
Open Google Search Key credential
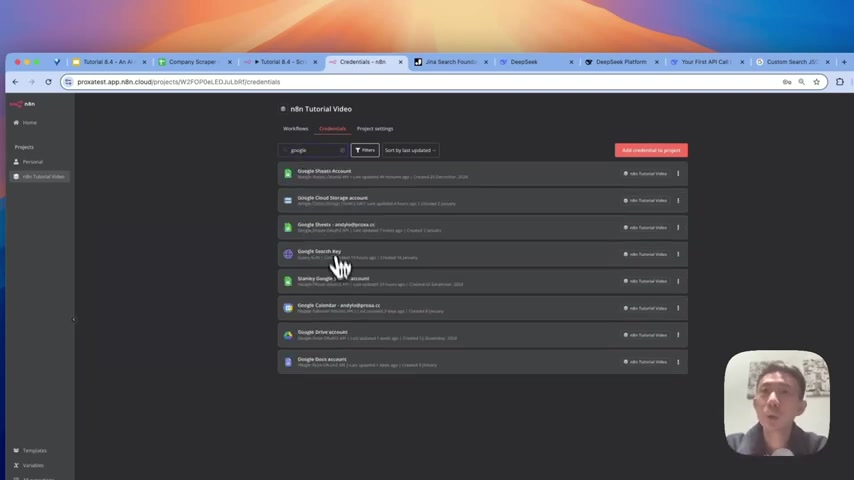[x=483, y=254]
